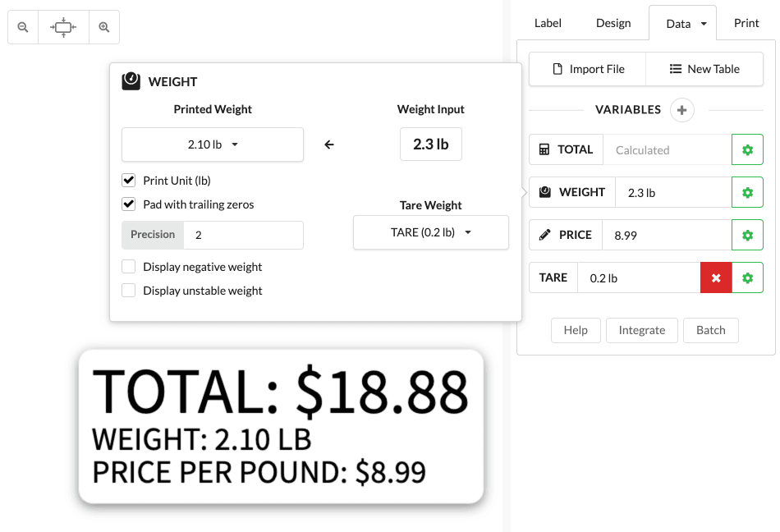Select the zoom out tool
780x532 pixels.
tap(22, 26)
